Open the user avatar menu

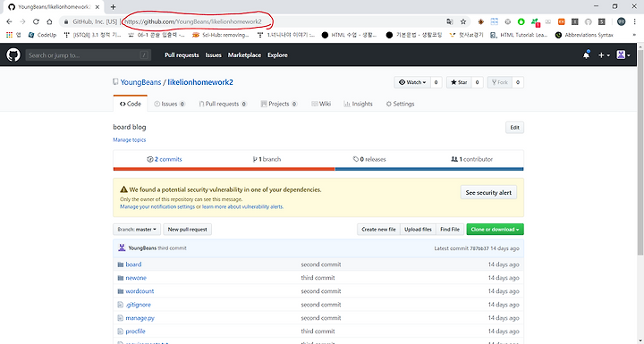click(x=623, y=55)
